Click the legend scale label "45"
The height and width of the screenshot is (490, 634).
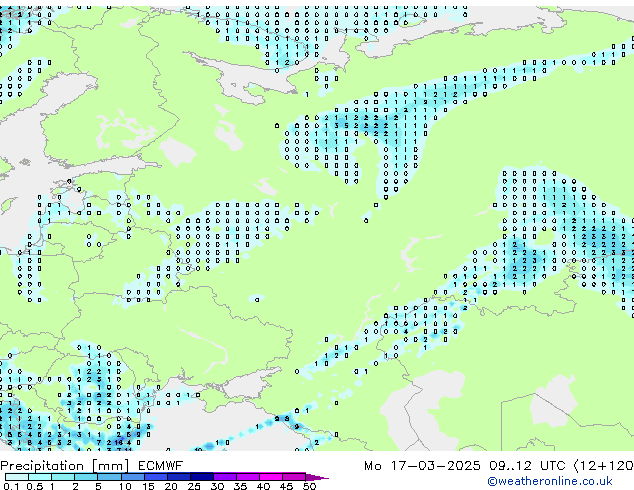pyautogui.click(x=287, y=486)
